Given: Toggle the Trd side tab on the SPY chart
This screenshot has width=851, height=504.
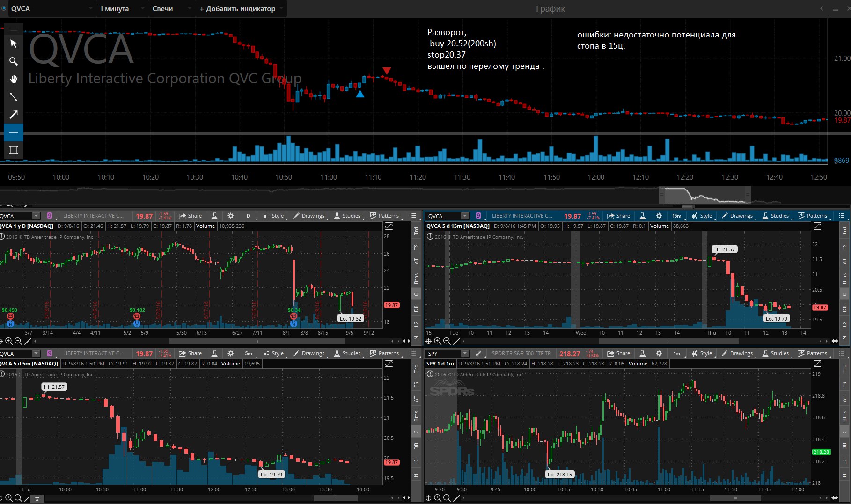Looking at the screenshot, I should coord(844,368).
